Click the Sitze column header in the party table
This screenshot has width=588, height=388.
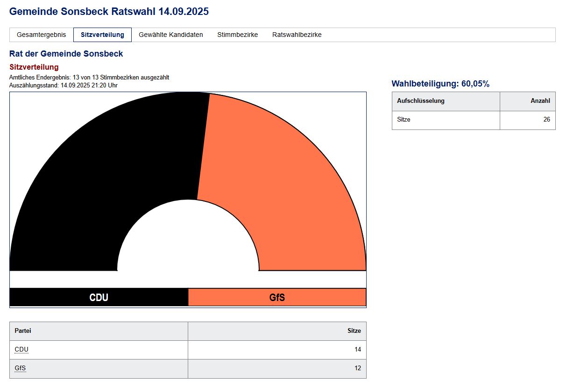pyautogui.click(x=354, y=331)
